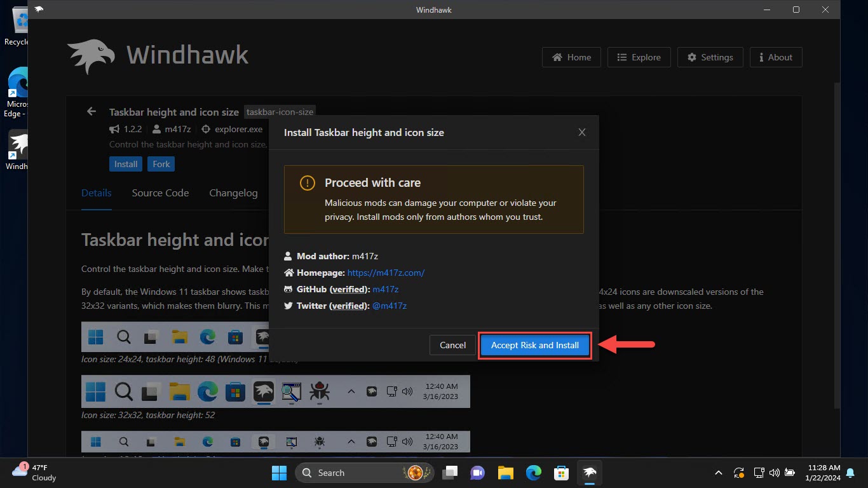The image size is (868, 488).
Task: Click the sync arrows icon in the system tray
Action: click(739, 473)
